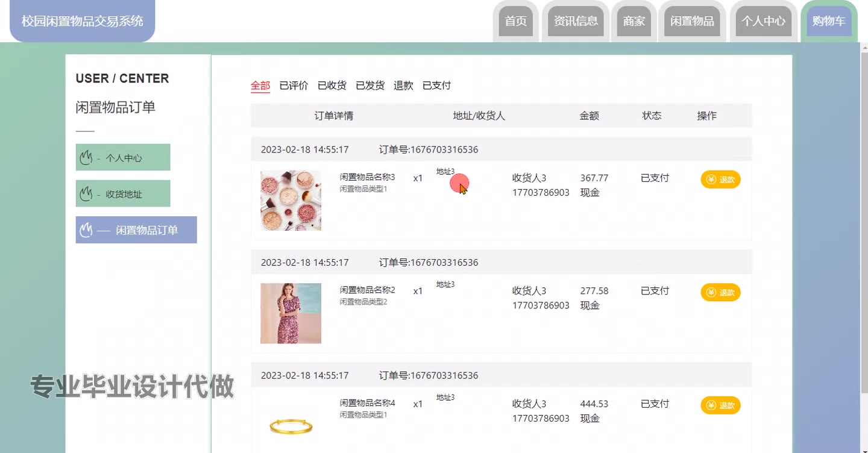Screen dimensions: 868x453
Task: Filter orders by 已支付 tab
Action: 436,86
